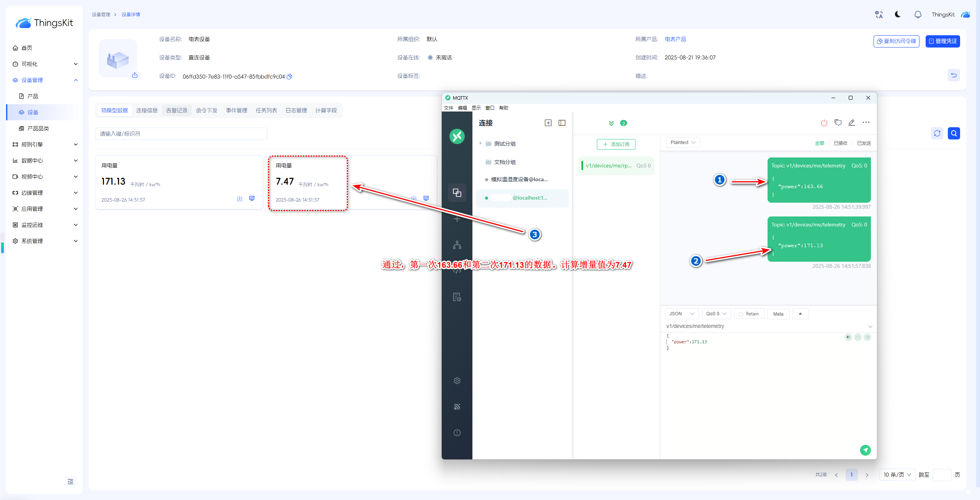
Task: Toggle the Retain radio option
Action: pyautogui.click(x=741, y=314)
